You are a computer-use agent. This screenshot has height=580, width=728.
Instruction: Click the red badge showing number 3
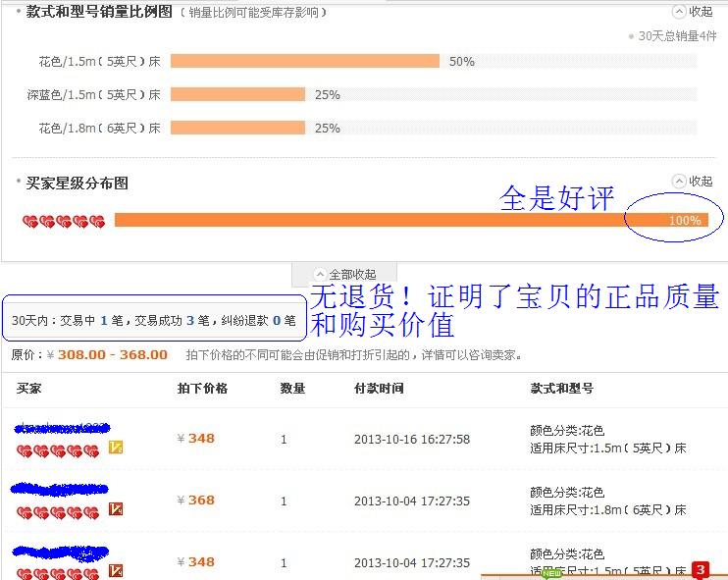point(700,569)
